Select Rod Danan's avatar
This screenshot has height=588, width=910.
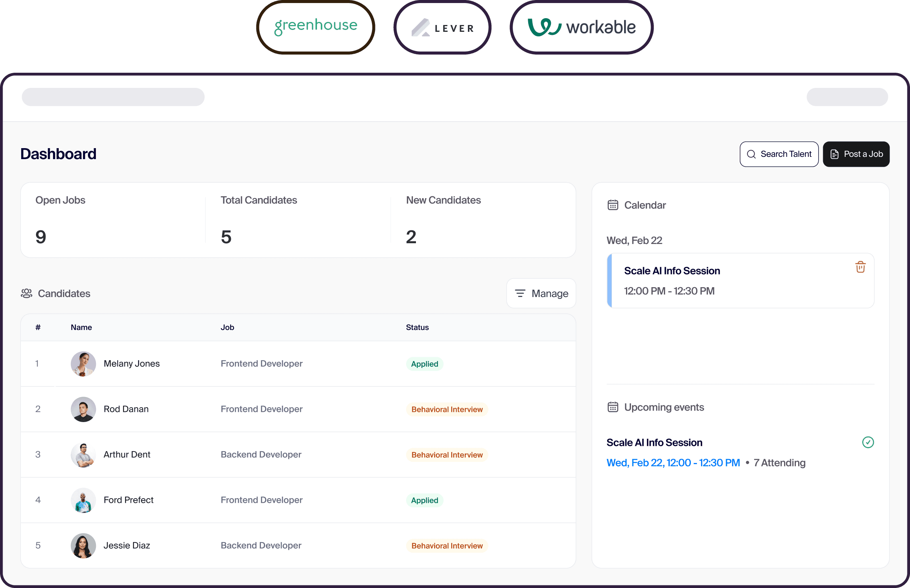tap(83, 409)
